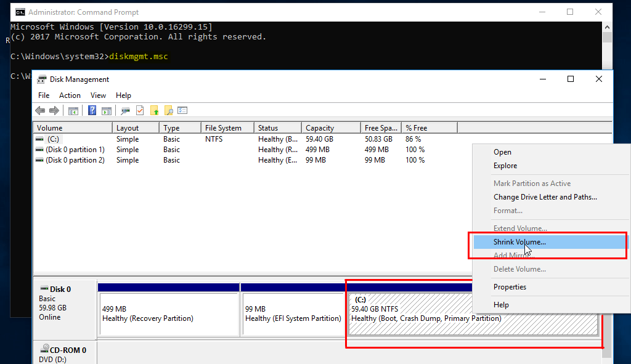This screenshot has width=631, height=364.
Task: Minimize the Disk Management window
Action: click(543, 79)
